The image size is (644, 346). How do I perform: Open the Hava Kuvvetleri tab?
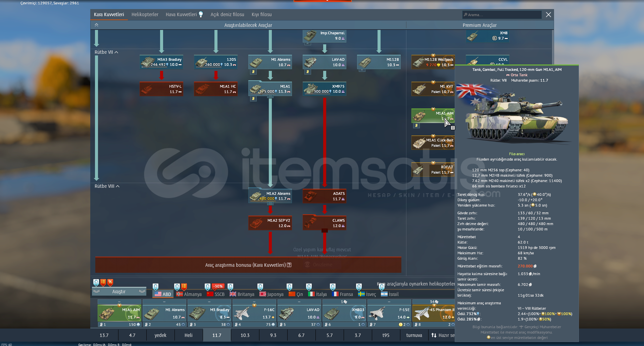click(x=181, y=14)
